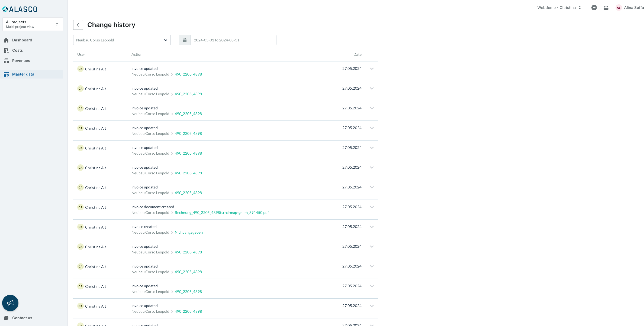This screenshot has width=644, height=326.
Task: Open the inbox tray icon
Action: 606,8
